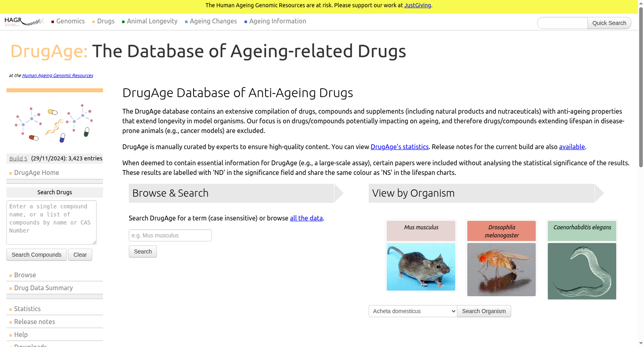Open the Drugs menu

106,21
